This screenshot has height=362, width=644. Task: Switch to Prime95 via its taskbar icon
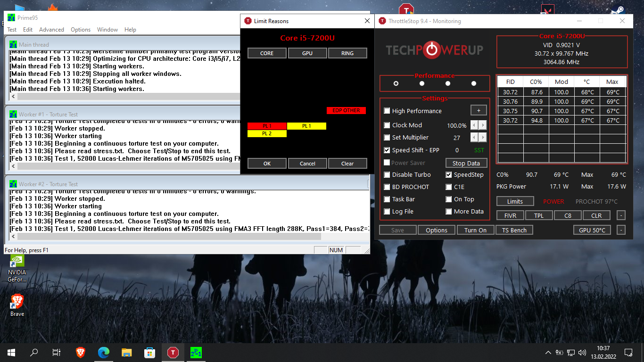(196, 352)
